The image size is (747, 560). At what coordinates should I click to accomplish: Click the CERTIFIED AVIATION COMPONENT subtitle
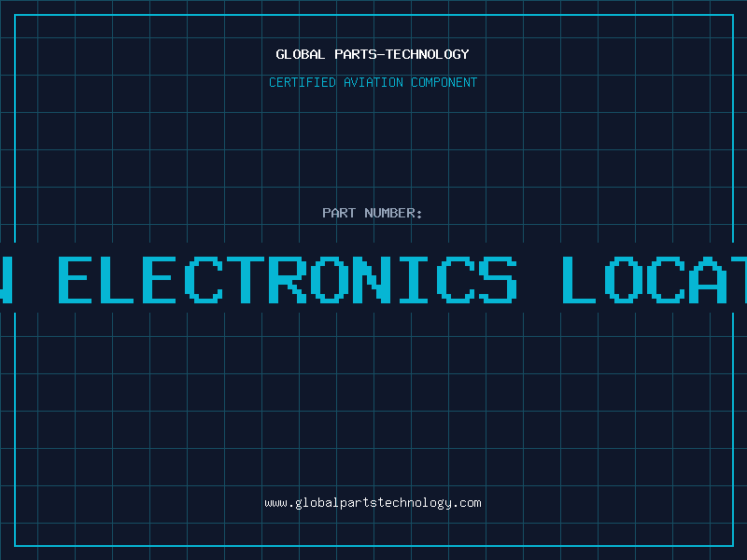coord(373,82)
